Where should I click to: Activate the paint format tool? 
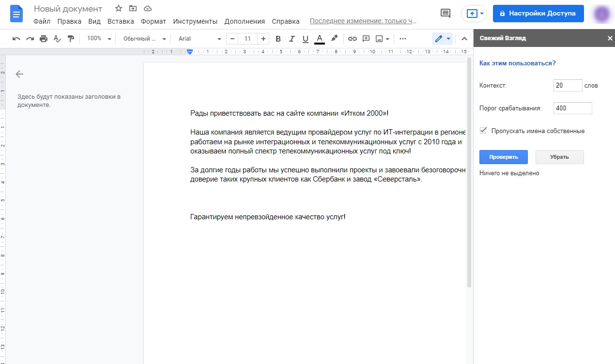(71, 39)
